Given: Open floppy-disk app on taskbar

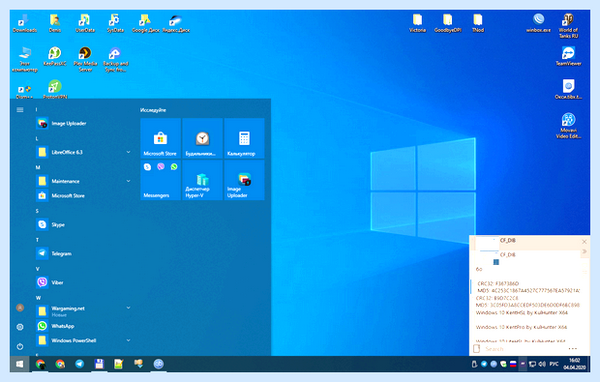Looking at the screenshot, I should pos(99,364).
